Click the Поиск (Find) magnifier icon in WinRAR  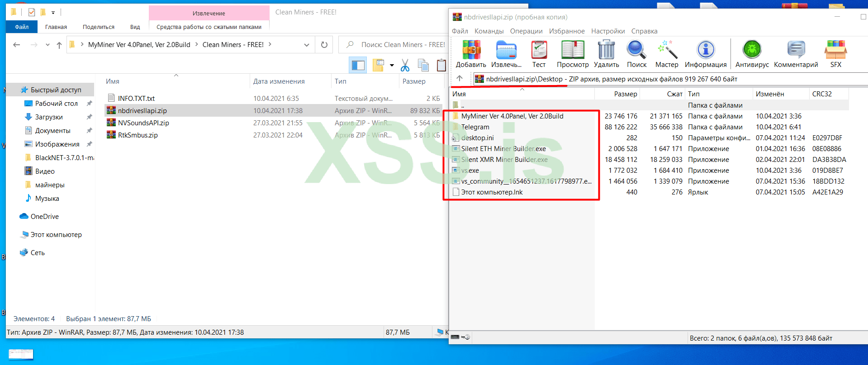point(636,50)
